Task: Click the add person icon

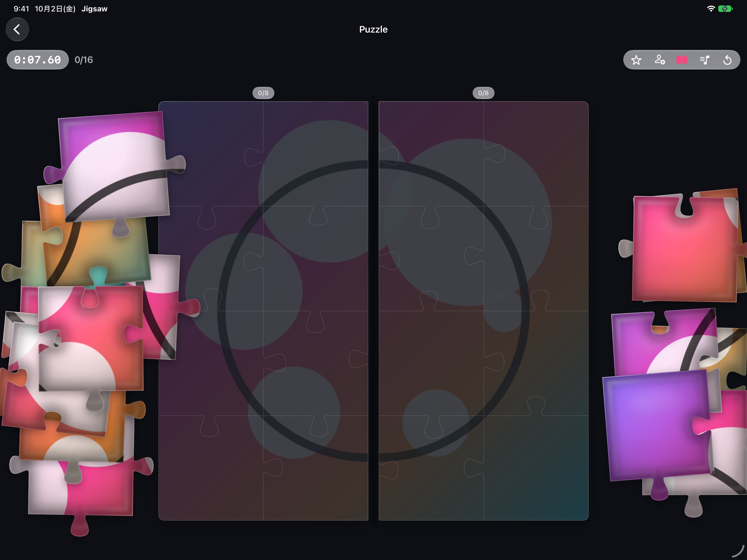Action: coord(659,60)
